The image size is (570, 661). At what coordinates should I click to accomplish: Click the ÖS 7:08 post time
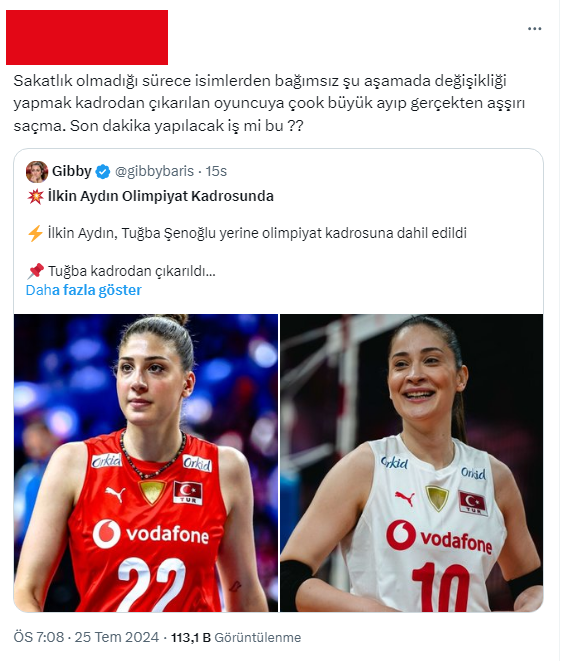[x=39, y=637]
